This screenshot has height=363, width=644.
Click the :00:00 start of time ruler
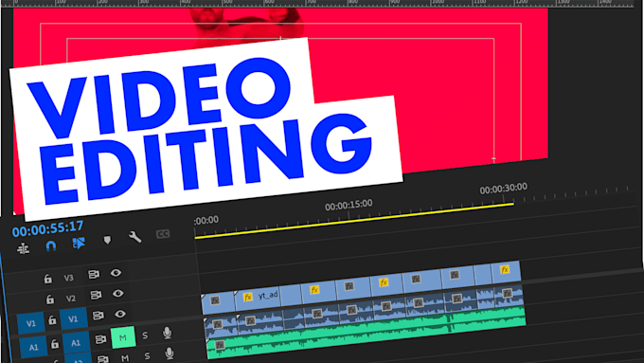(206, 221)
